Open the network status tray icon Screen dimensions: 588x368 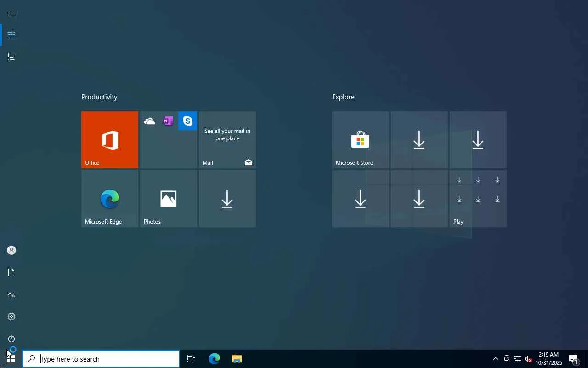[518, 359]
